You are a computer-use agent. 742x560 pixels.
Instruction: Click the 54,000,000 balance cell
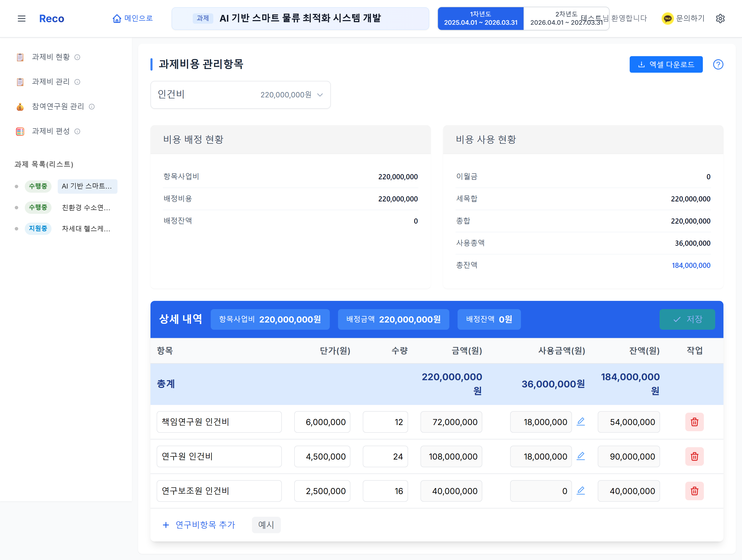(629, 422)
